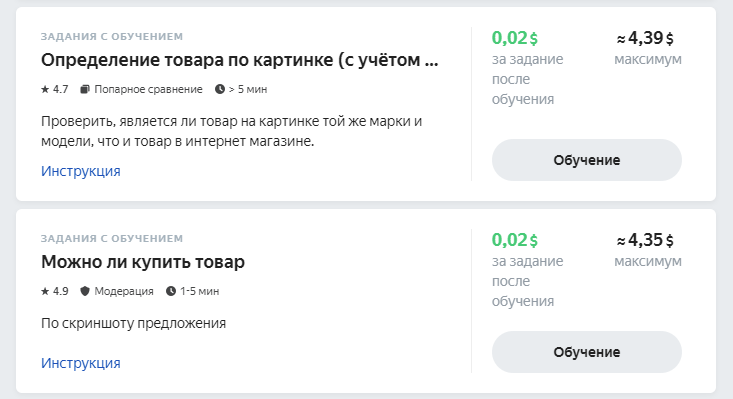
Task: Click the star rating icon next to 4.9
Action: point(45,291)
